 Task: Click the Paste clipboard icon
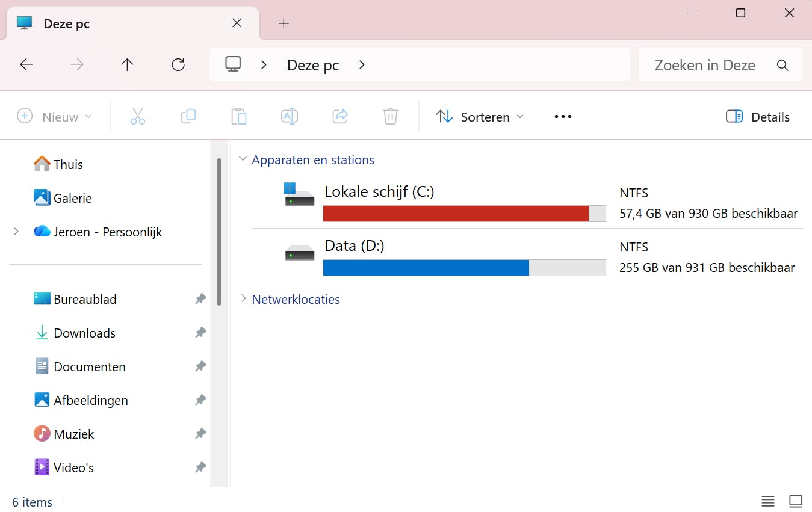(239, 116)
